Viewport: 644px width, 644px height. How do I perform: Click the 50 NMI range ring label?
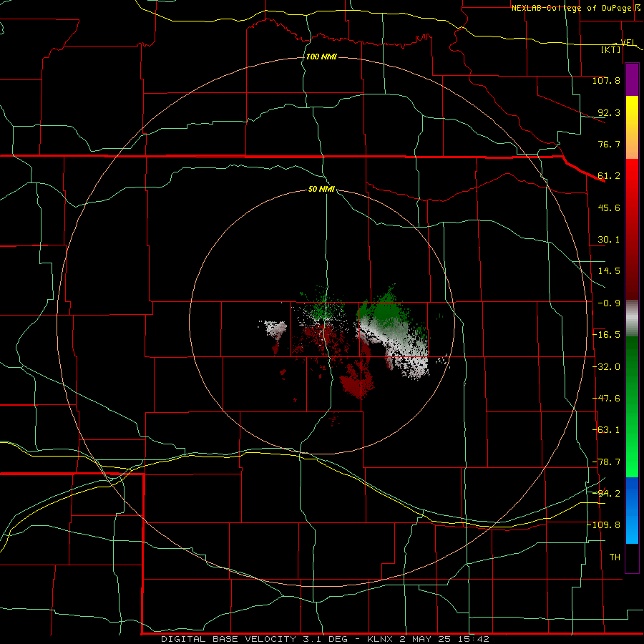(321, 190)
